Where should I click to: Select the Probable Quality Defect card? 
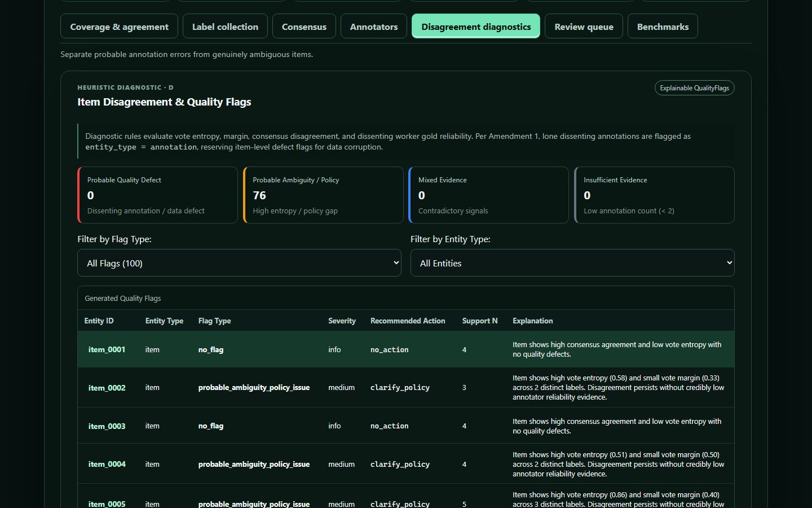157,195
